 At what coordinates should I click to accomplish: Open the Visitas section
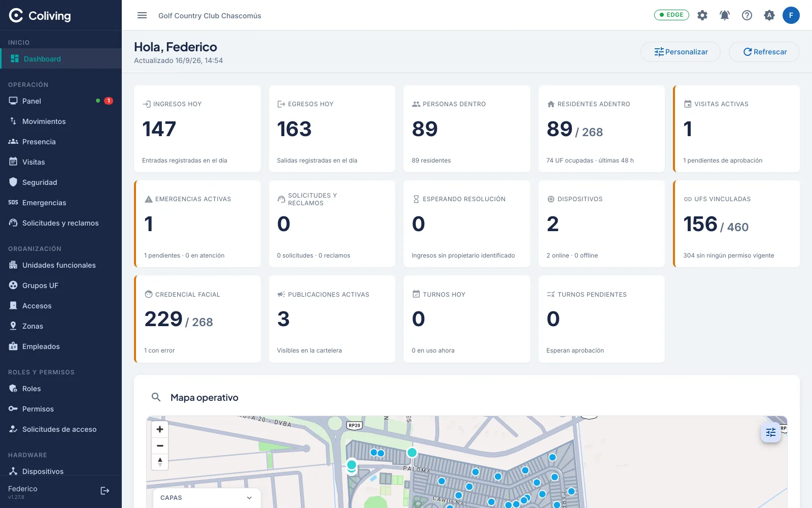coord(61,162)
